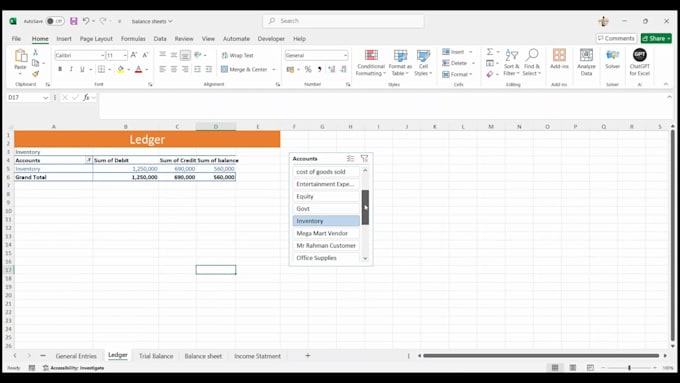Screen dimensions: 680x383
Task: Switch to the Data tab
Action: 160,39
